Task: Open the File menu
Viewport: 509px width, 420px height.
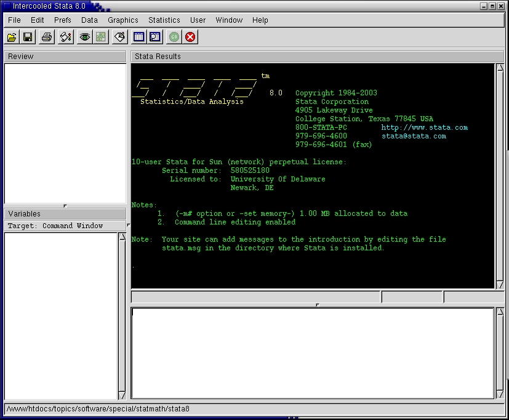Action: [14, 20]
